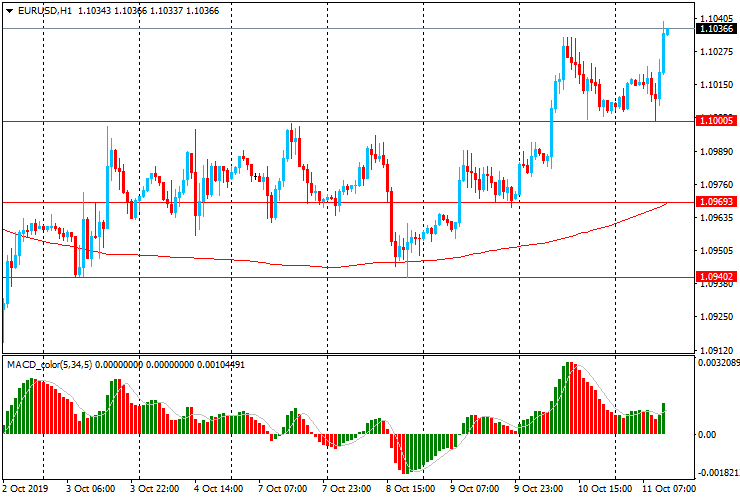Click the 1.09693 red level price tag
The width and height of the screenshot is (740, 500).
point(716,202)
